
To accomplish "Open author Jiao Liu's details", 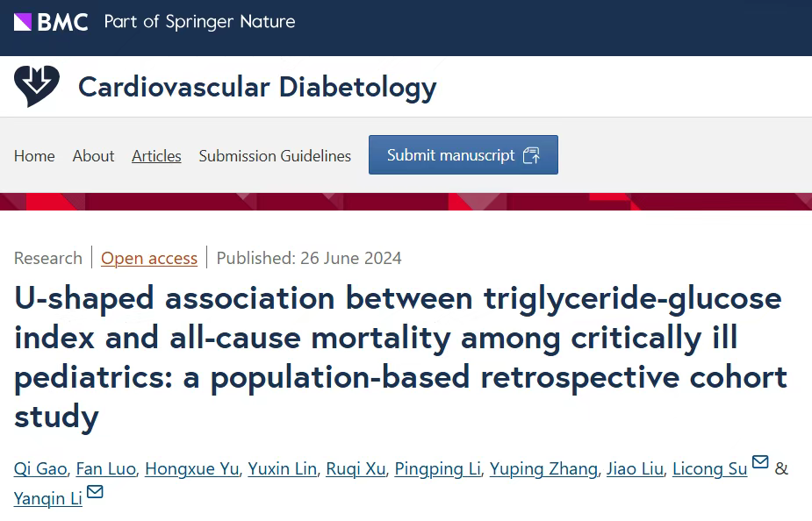I will coord(635,468).
